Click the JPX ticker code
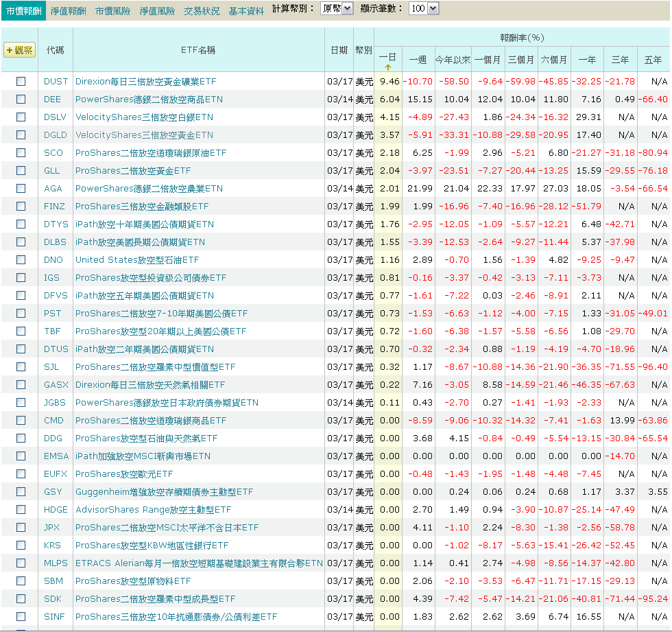This screenshot has height=632, width=672. point(52,528)
